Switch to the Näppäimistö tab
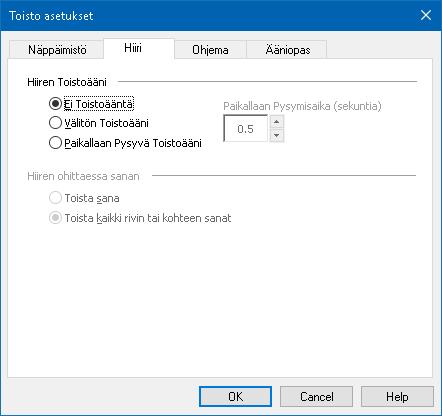The width and height of the screenshot is (442, 416). [x=56, y=50]
